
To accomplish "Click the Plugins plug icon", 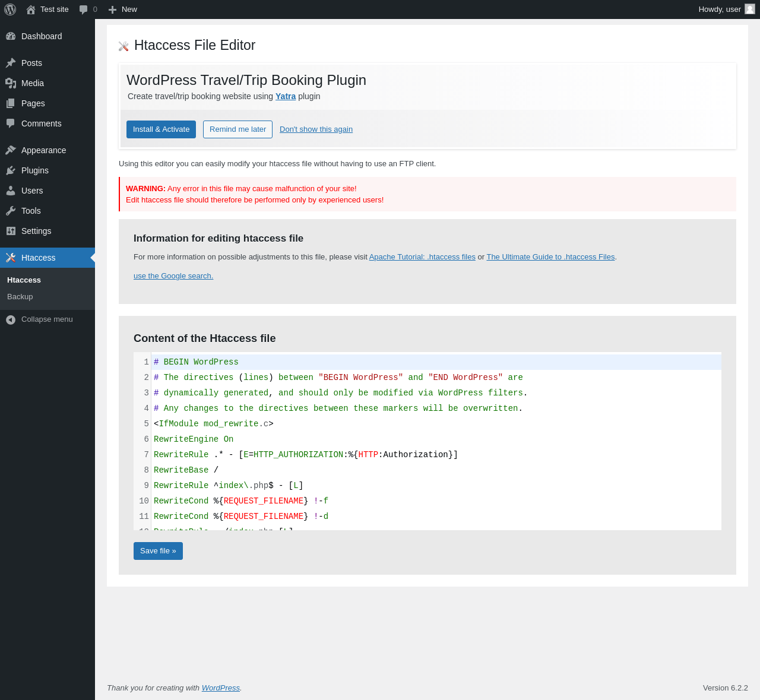I will pos(11,170).
